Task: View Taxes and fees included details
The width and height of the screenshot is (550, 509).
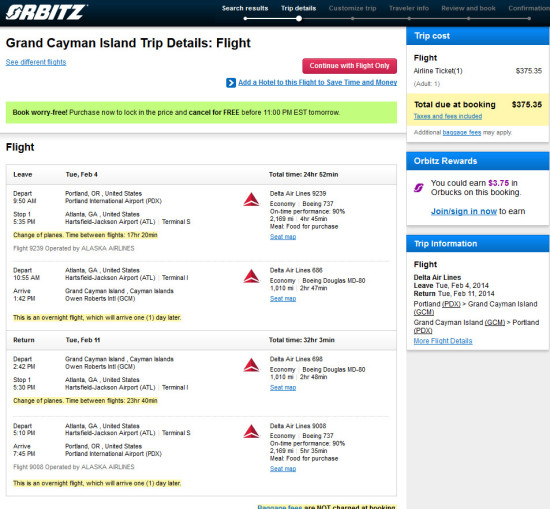Action: (448, 116)
